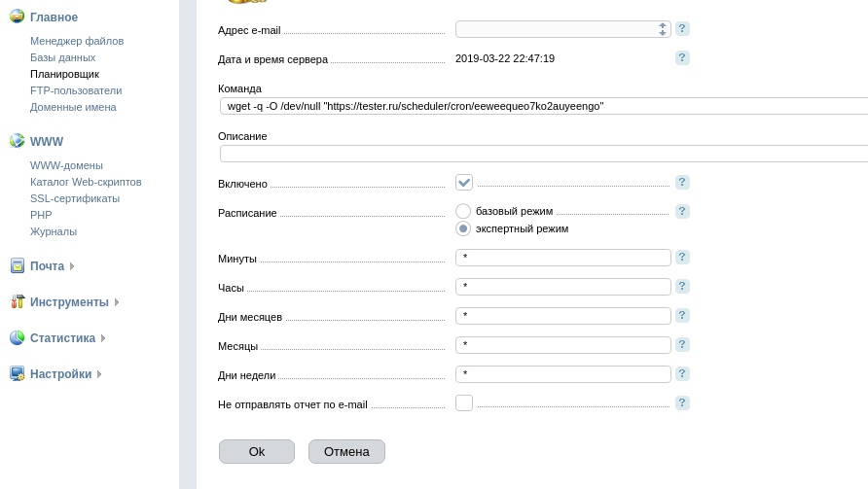Open Менеджер файлов menu item
The image size is (868, 489).
coord(77,41)
